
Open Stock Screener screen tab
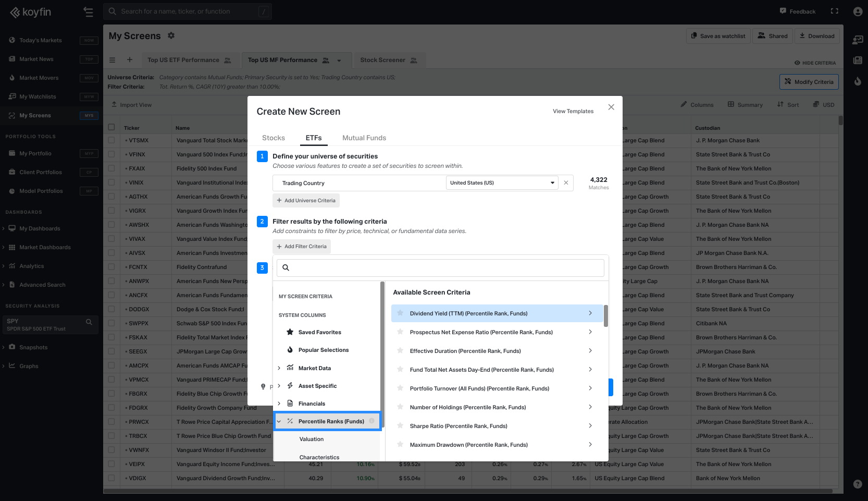[389, 60]
